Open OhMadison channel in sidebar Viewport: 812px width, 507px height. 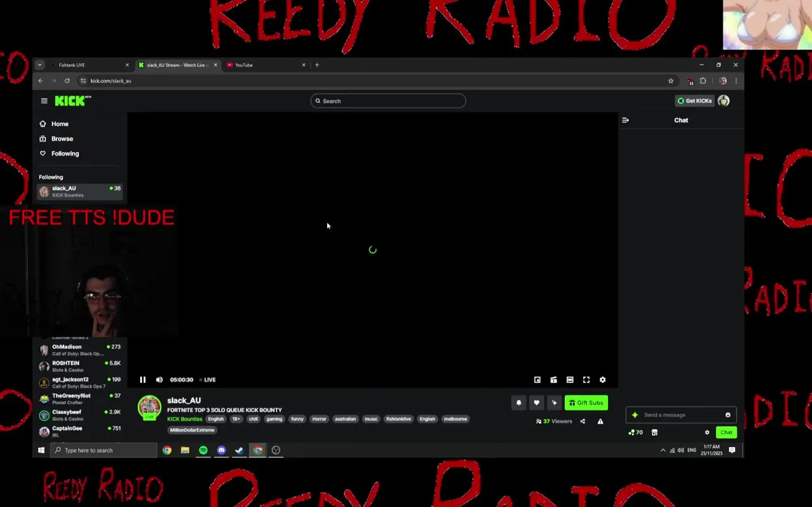pos(80,350)
